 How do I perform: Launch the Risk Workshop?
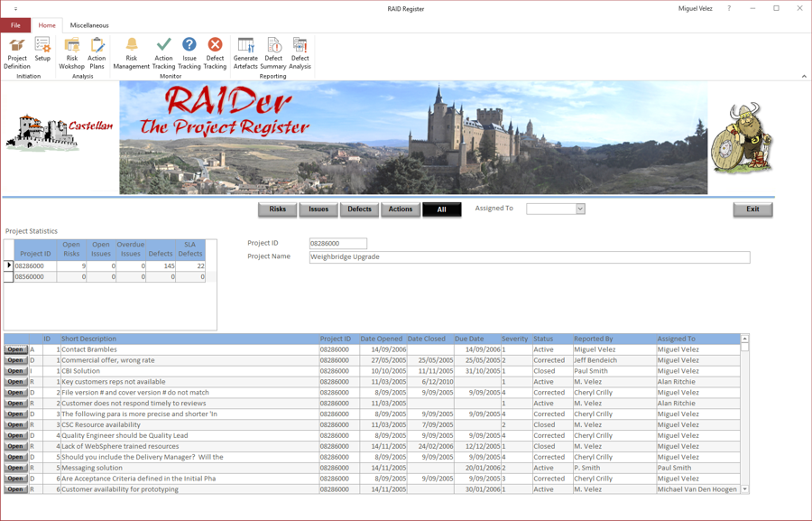click(x=71, y=53)
